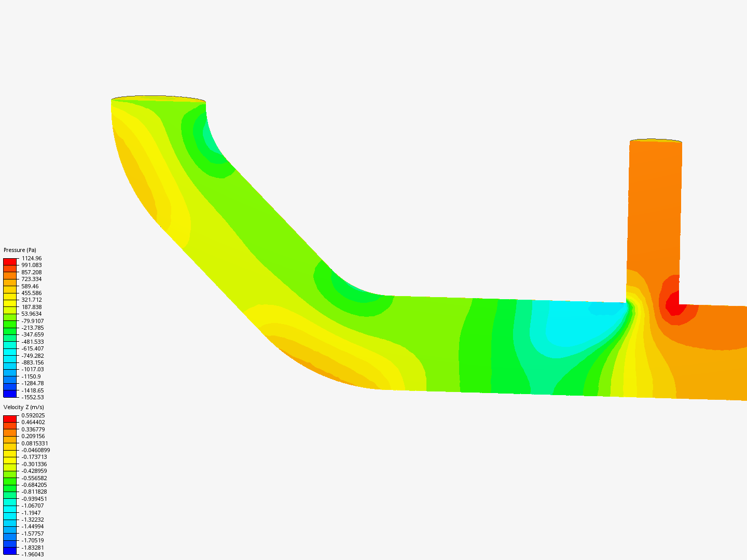Click the Pressure legend value -1017.03
The image size is (747, 560).
click(33, 369)
